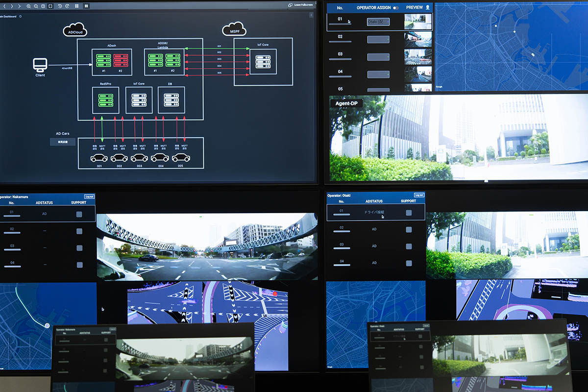Click the zoom out magnifier icon
This screenshot has width=588, height=392.
tap(36, 6)
